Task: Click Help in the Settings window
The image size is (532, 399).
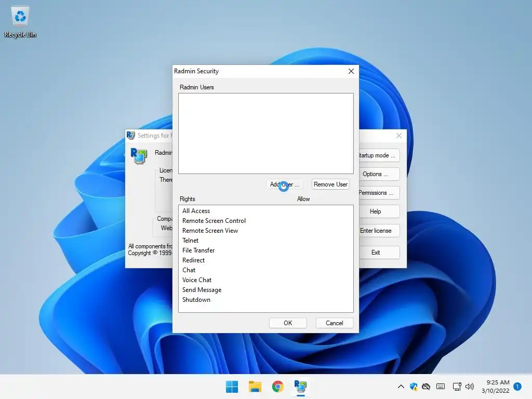Action: point(379,211)
